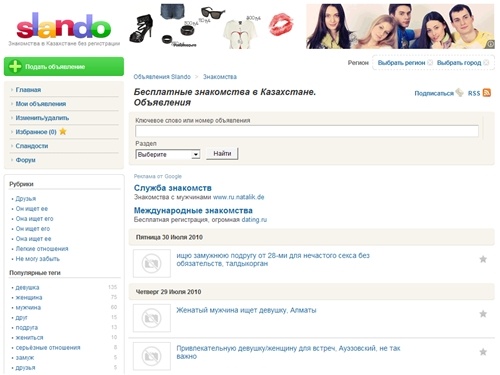Click the subscribe tag icon beside Подписаться
The image size is (500, 375).
click(459, 93)
